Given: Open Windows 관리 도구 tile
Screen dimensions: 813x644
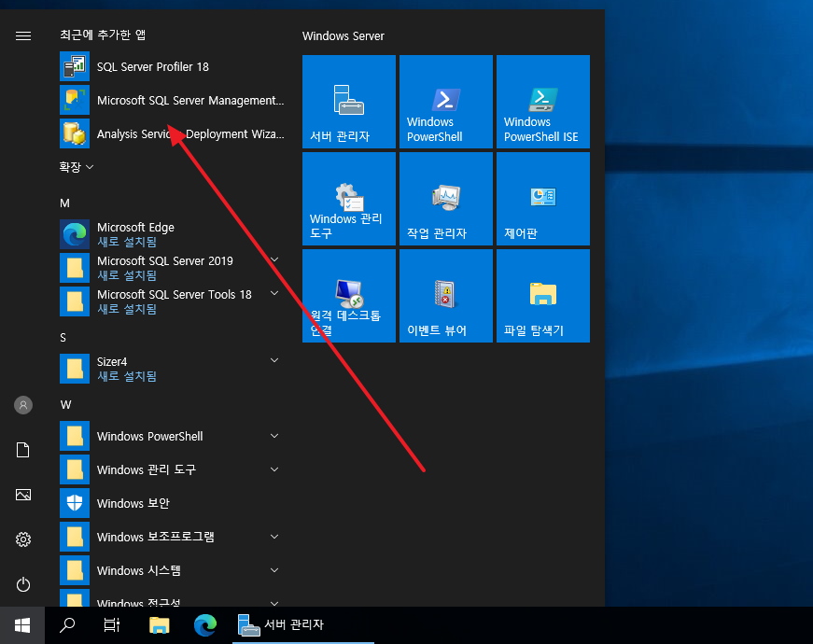Looking at the screenshot, I should point(349,199).
